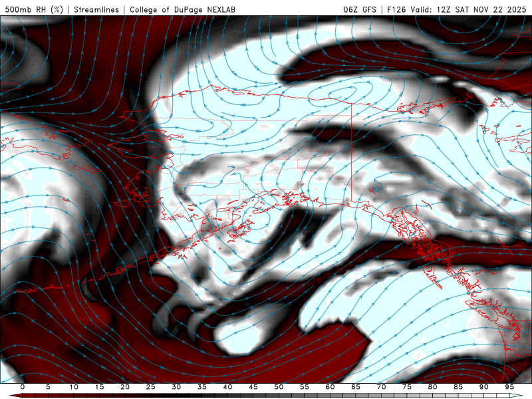Select the legend value "90"
Image resolution: width=532 pixels, height=399 pixels.
(x=484, y=387)
